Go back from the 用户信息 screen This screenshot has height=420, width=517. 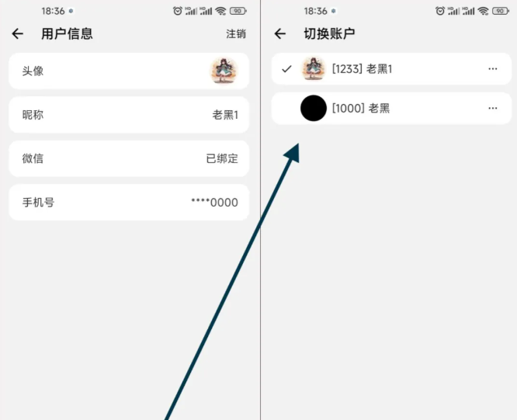(x=18, y=33)
